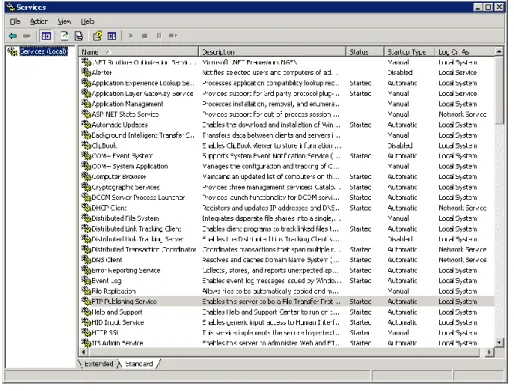Select COM+ Event System service name
Image resolution: width=514 pixels, height=391 pixels.
point(122,156)
